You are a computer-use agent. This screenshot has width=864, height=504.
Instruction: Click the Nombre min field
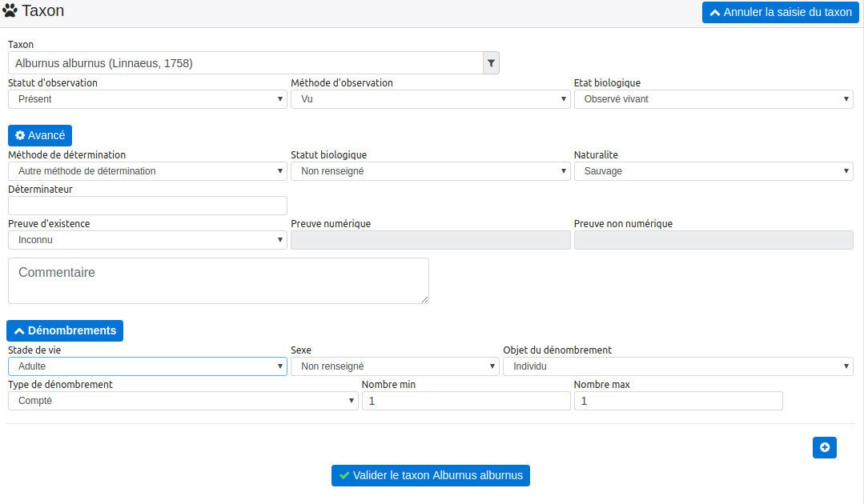pyautogui.click(x=465, y=401)
